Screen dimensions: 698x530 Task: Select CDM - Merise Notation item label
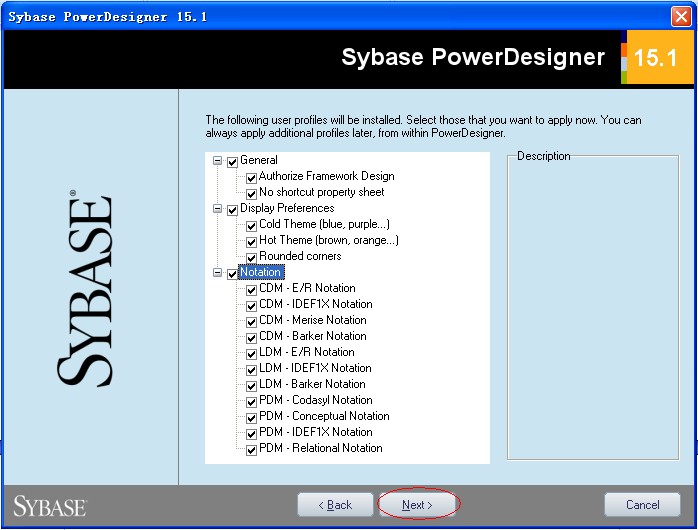[312, 320]
